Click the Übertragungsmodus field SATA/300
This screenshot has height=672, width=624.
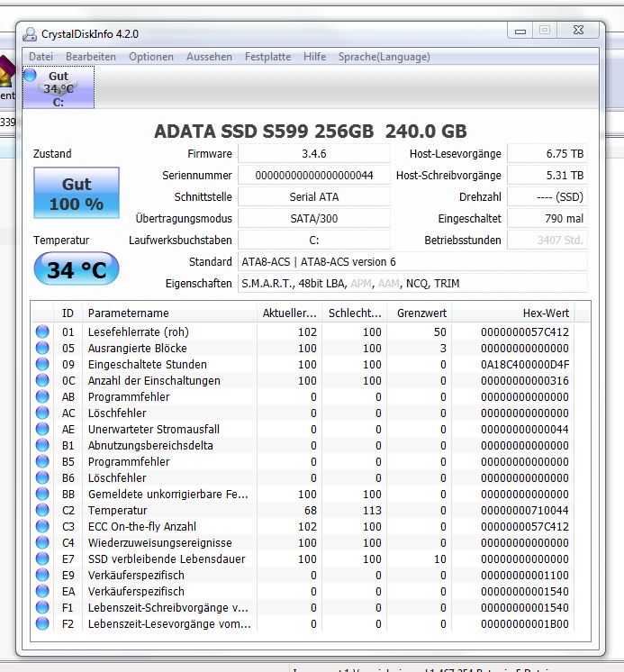click(314, 219)
